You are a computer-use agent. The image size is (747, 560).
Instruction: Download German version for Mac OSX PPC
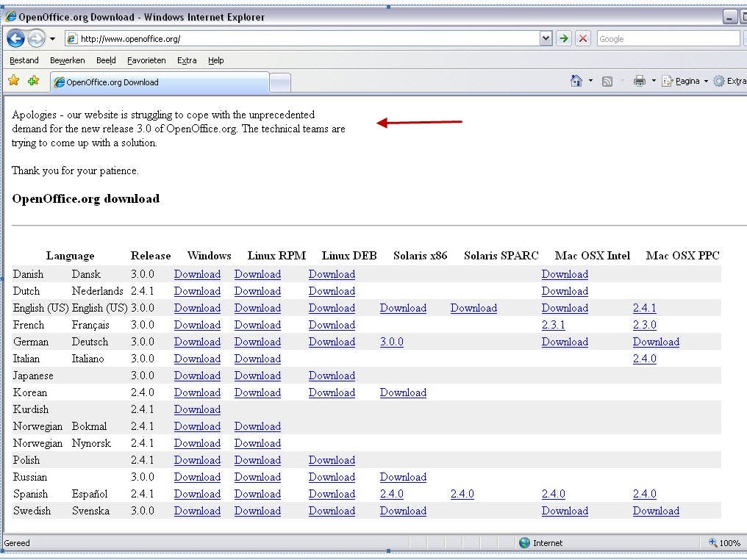[656, 342]
